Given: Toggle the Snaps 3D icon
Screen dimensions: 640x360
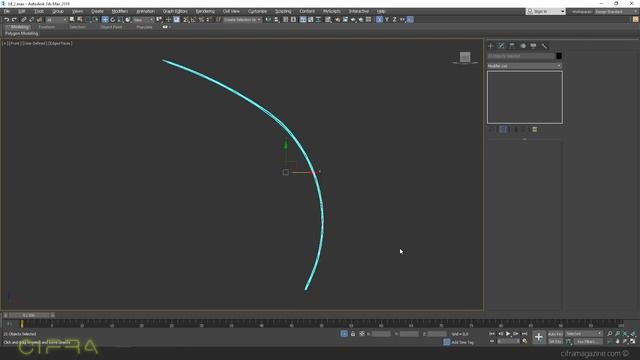Looking at the screenshot, I should point(186,20).
